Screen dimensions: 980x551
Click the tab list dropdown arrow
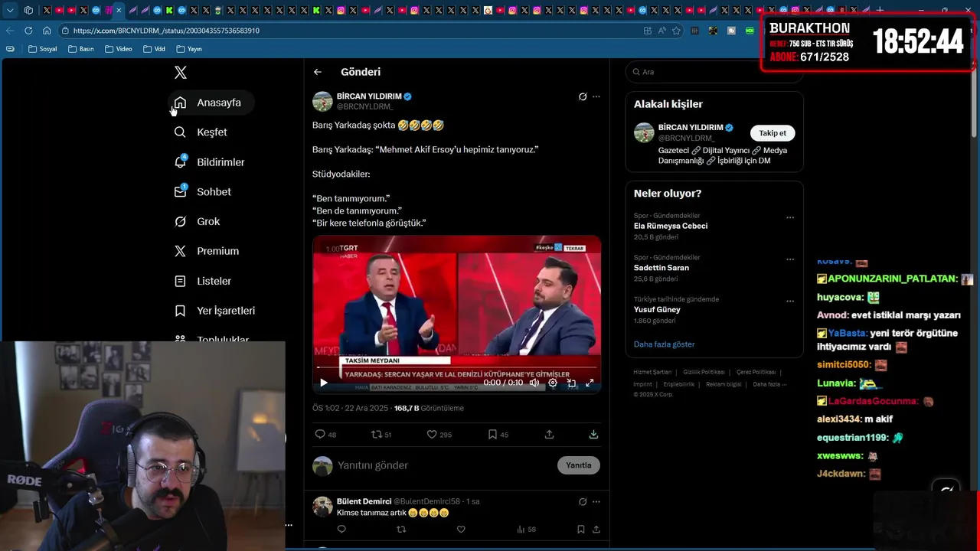point(10,11)
